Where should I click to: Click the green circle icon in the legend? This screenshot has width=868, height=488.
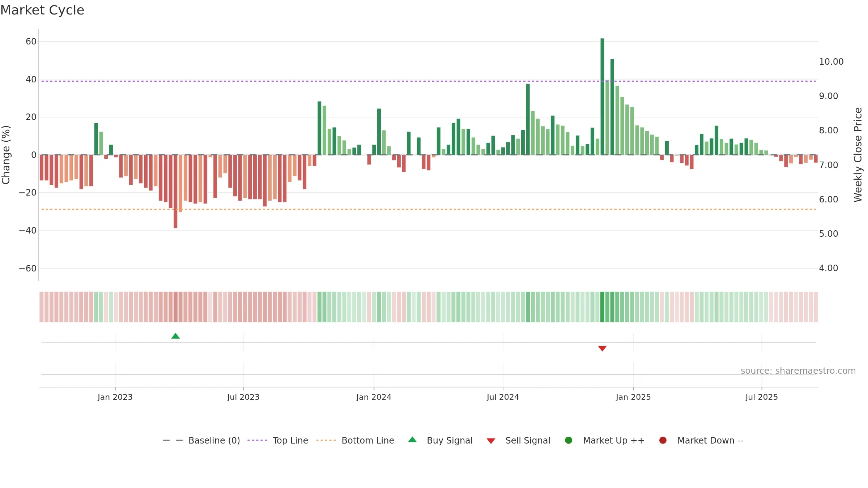pos(569,440)
